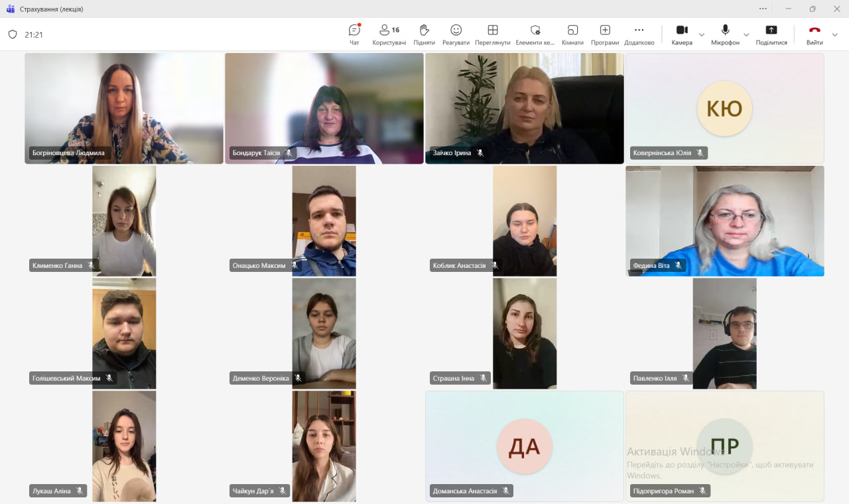Select Федина Віта video tile
849x504 pixels.
(x=724, y=221)
